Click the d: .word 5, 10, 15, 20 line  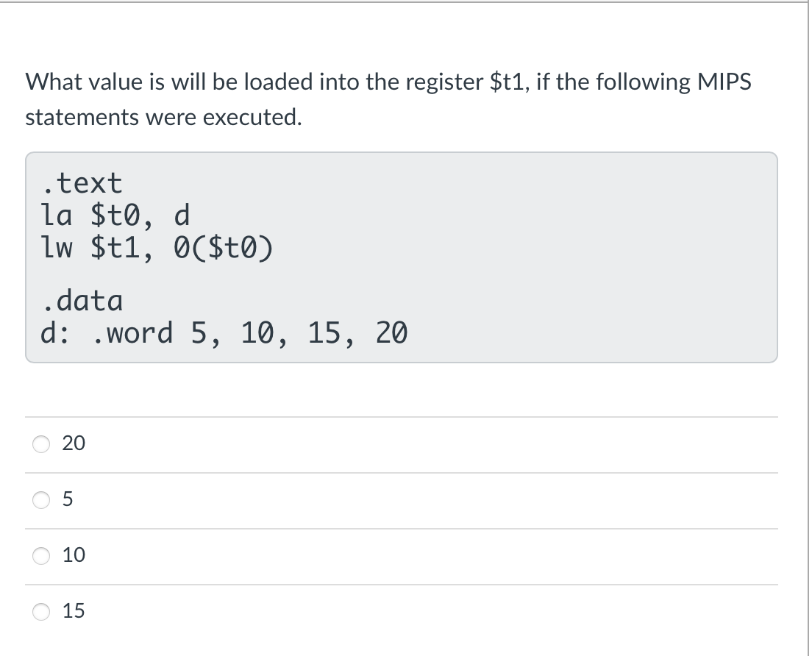pos(224,332)
